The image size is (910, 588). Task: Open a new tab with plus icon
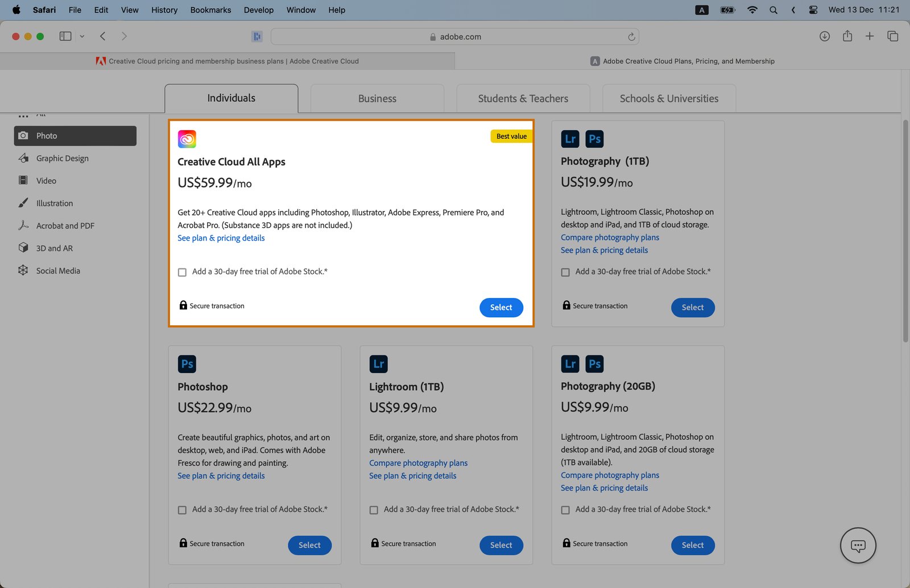click(x=869, y=36)
